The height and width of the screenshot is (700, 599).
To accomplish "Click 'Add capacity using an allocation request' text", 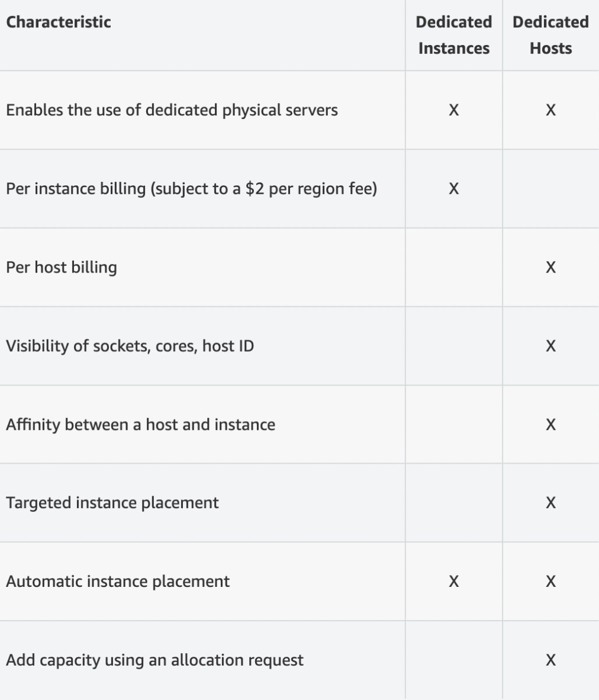I will [x=155, y=660].
